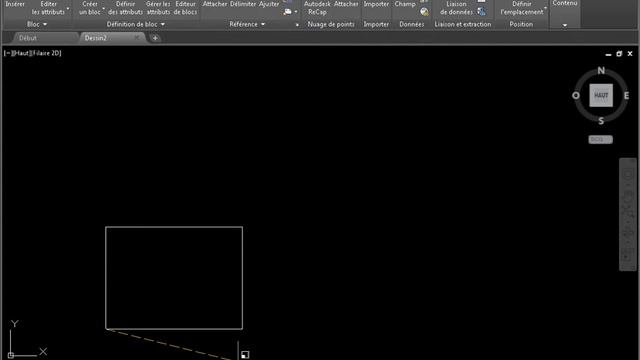Click Créer un bloc tool
640x360 pixels.
pyautogui.click(x=90, y=8)
